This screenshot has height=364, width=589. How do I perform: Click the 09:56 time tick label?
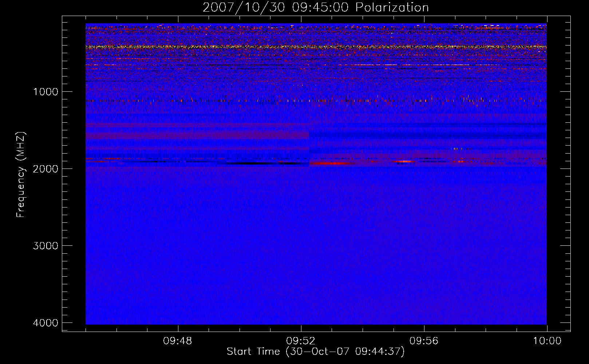click(x=424, y=341)
